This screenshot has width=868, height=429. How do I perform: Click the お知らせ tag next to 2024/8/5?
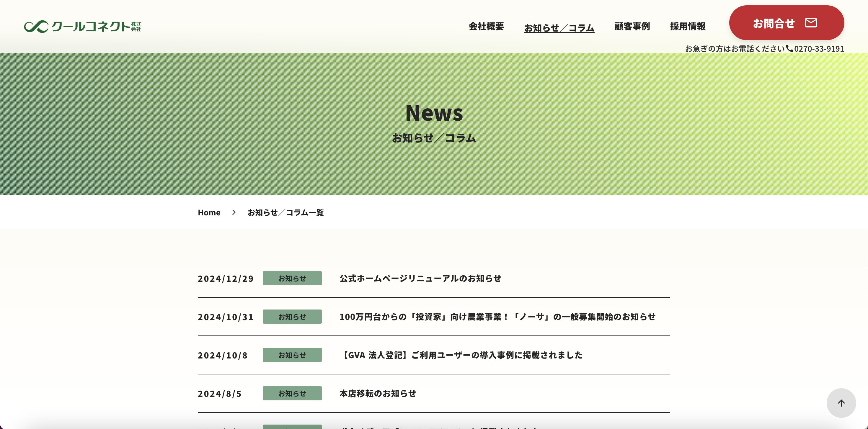coord(292,394)
